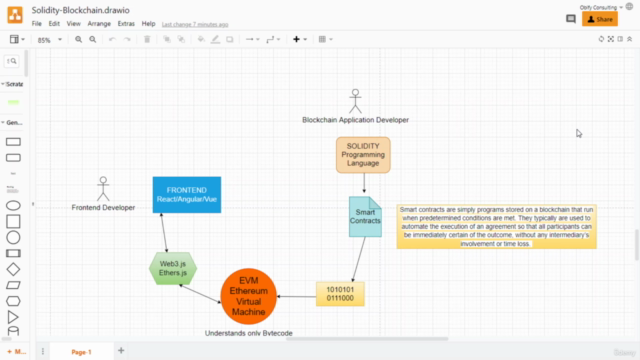Click the More Shapes button
This screenshot has width=640, height=360.
pos(16,351)
